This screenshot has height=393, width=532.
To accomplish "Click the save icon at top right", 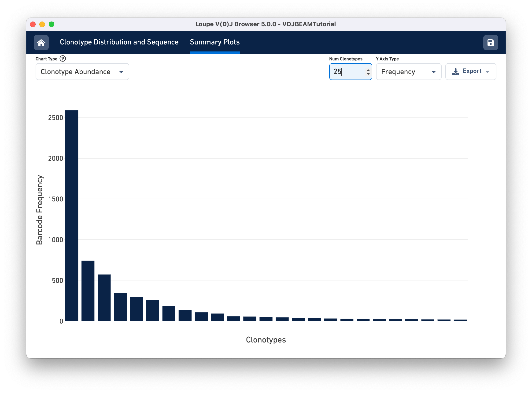I will (490, 42).
